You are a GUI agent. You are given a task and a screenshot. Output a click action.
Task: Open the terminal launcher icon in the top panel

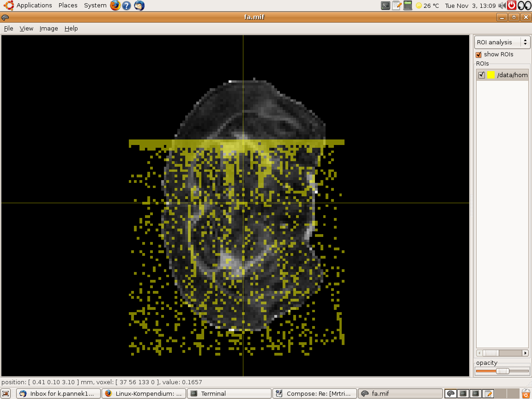point(386,6)
